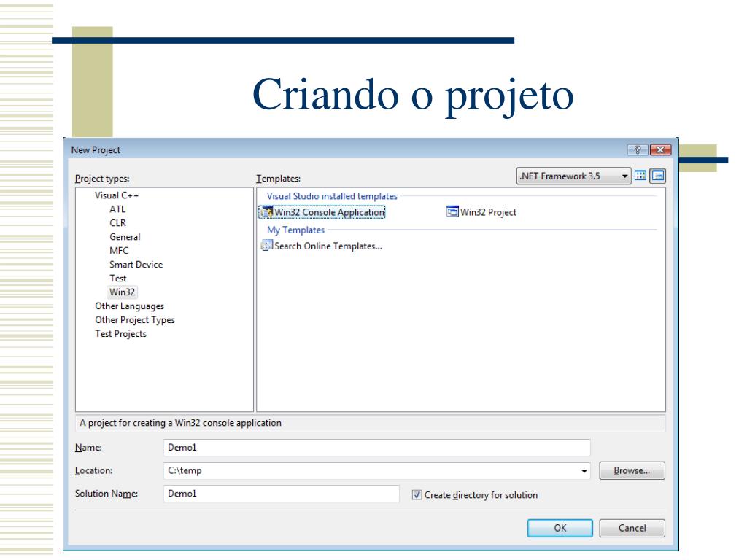
Task: Select the Win32 project type
Action: click(x=123, y=292)
